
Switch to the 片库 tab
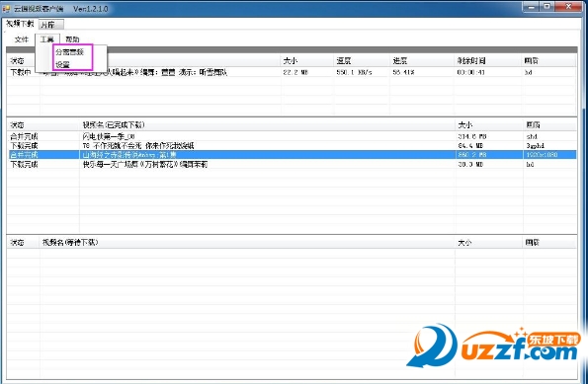50,25
